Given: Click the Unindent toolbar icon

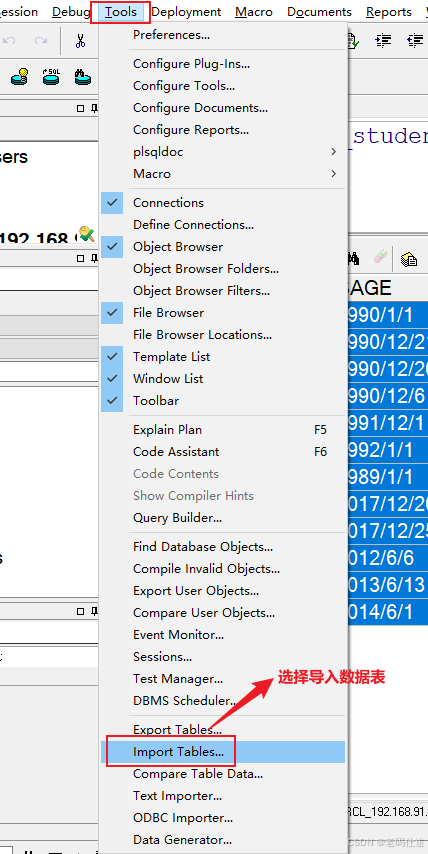Looking at the screenshot, I should pos(415,40).
